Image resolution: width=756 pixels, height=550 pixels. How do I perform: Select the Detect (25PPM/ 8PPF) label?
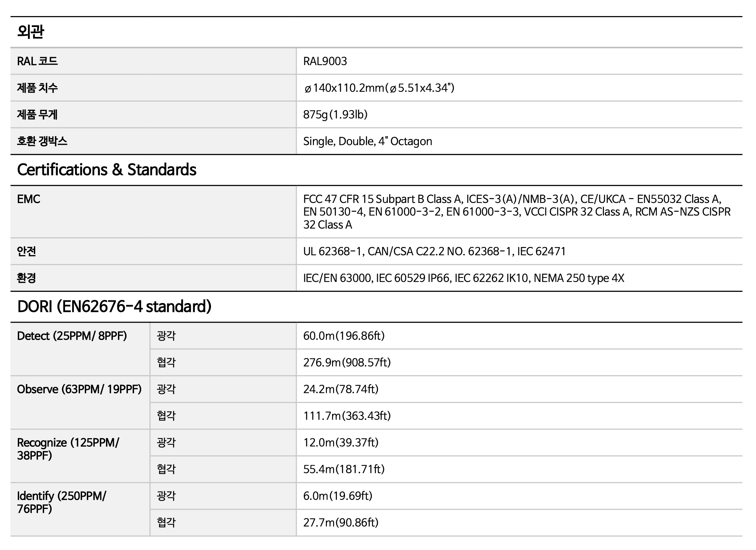coord(72,336)
